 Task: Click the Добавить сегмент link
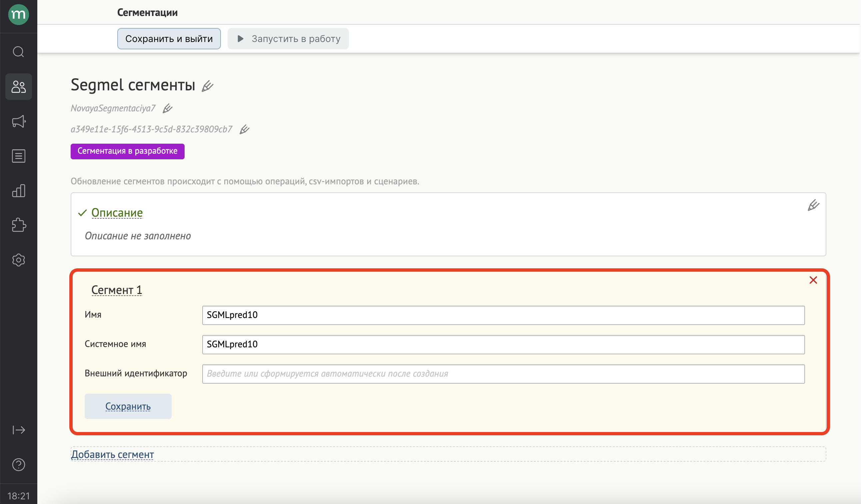pyautogui.click(x=112, y=454)
